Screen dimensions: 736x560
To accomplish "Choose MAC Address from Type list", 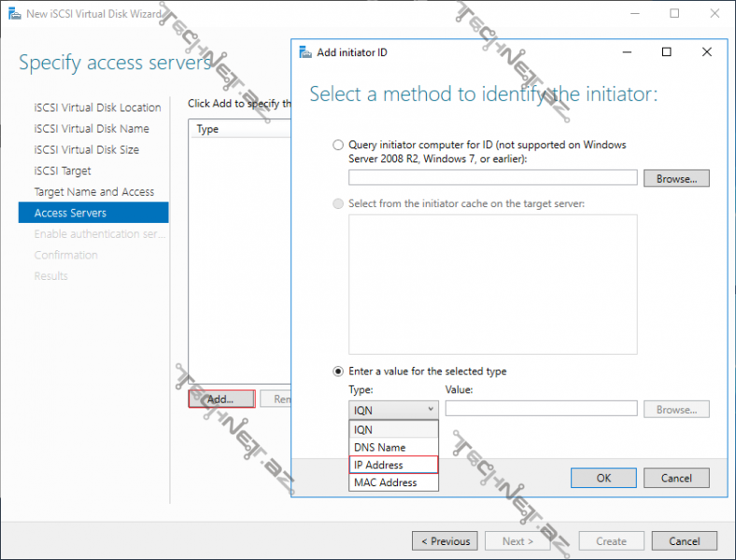I will (392, 483).
